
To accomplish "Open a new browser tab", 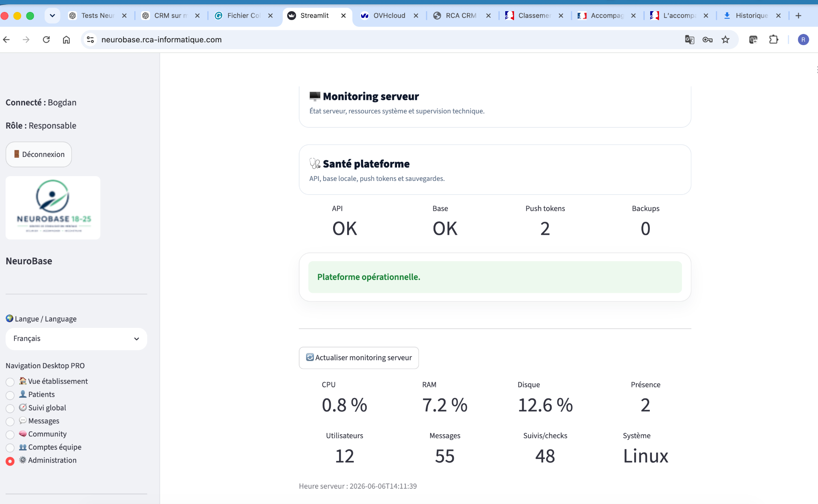I will pyautogui.click(x=798, y=16).
